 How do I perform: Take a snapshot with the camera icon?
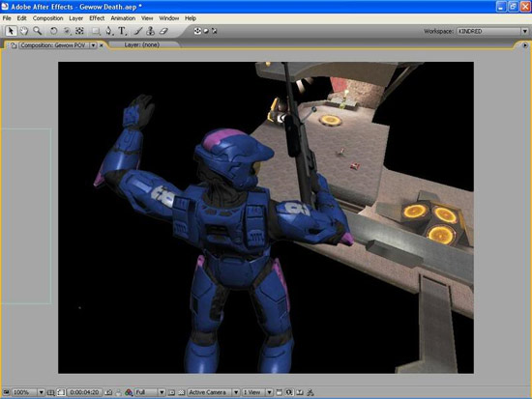108,392
